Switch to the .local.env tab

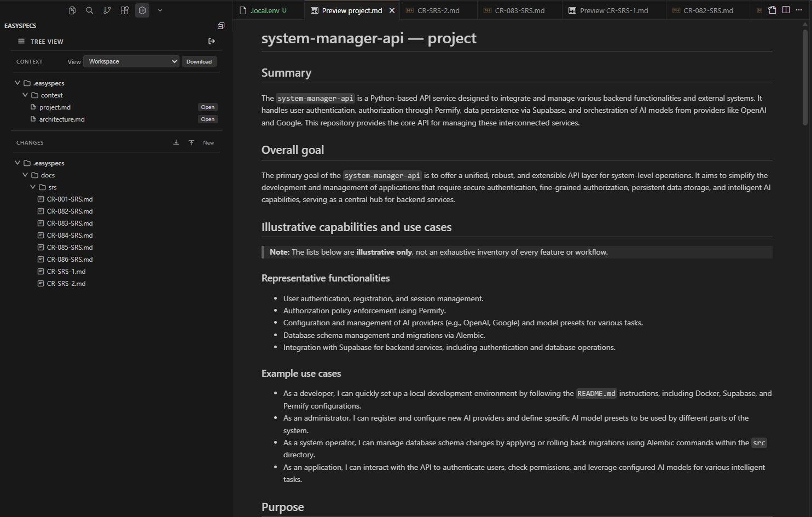tap(268, 10)
